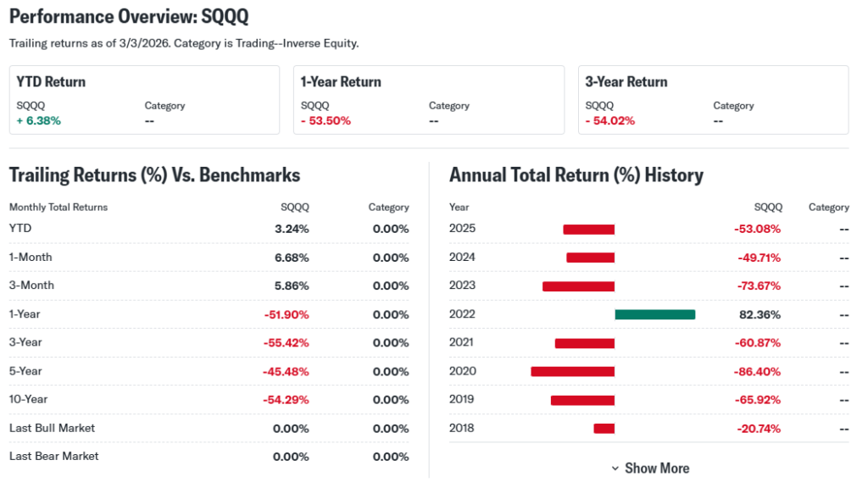Select the small red 2018 return bar
The width and height of the screenshot is (868, 488).
[x=604, y=429]
